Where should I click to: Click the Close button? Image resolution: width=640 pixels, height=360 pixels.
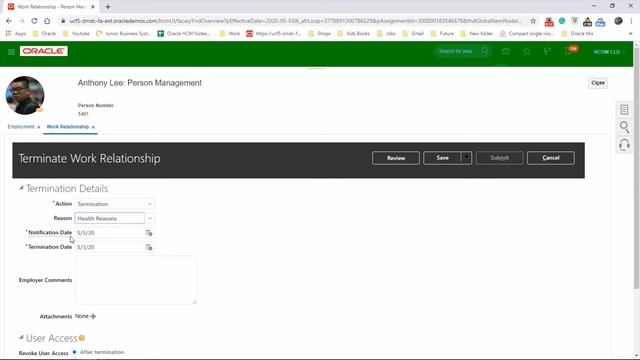(598, 83)
